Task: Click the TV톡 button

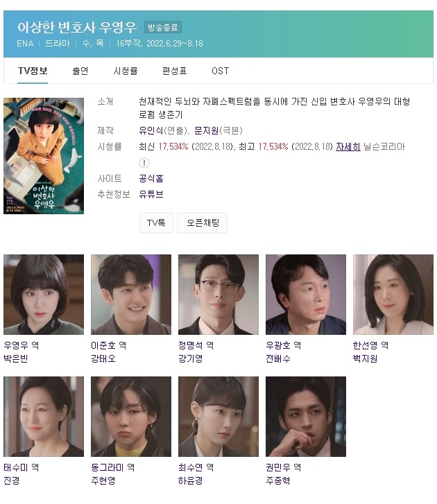Action: tap(156, 223)
